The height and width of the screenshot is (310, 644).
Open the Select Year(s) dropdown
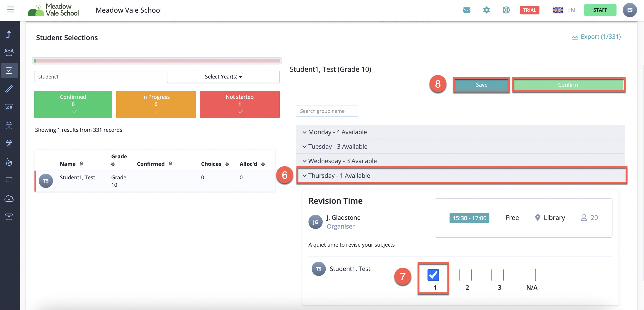point(223,77)
